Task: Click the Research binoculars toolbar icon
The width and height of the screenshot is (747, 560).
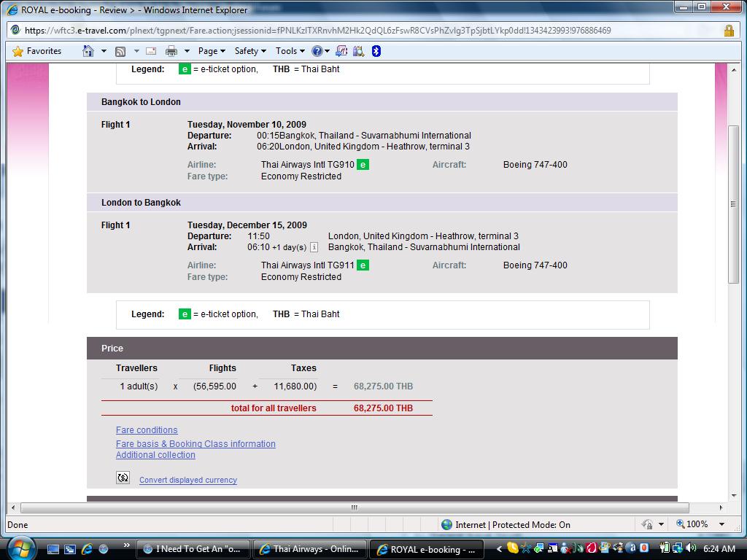Action: click(359, 51)
